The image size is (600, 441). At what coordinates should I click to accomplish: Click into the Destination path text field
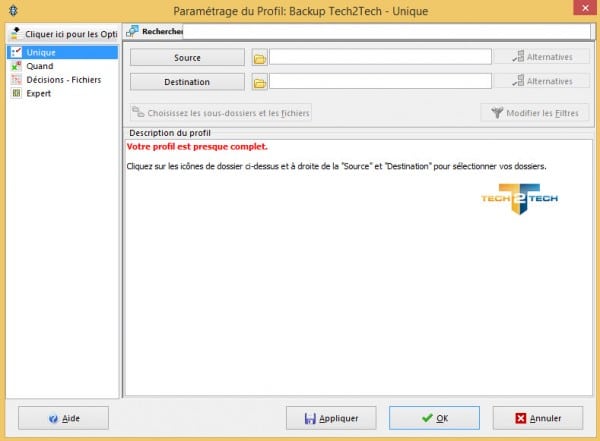click(x=380, y=82)
